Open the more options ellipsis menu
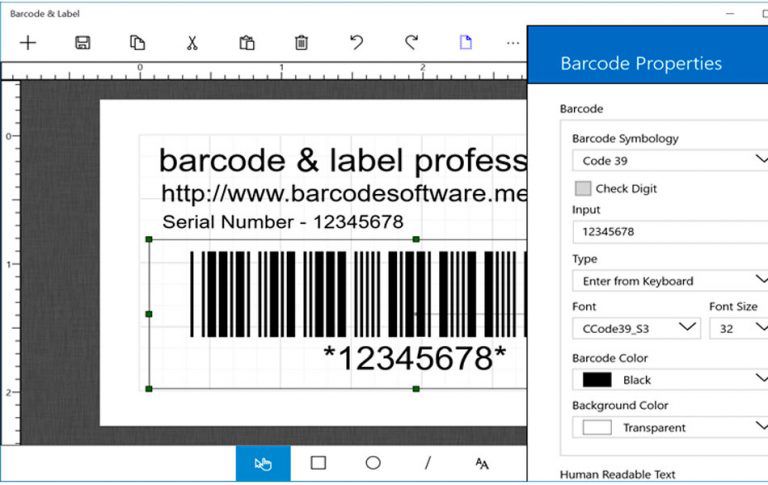This screenshot has height=485, width=768. 513,42
